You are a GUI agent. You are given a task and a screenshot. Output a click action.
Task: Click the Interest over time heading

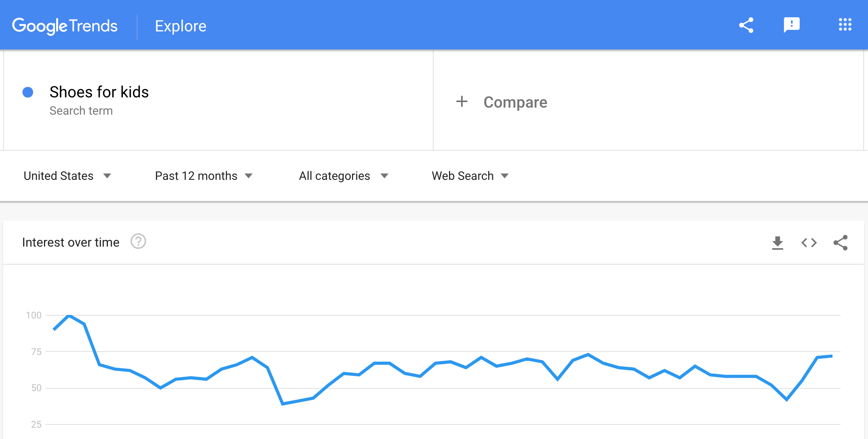(x=71, y=242)
